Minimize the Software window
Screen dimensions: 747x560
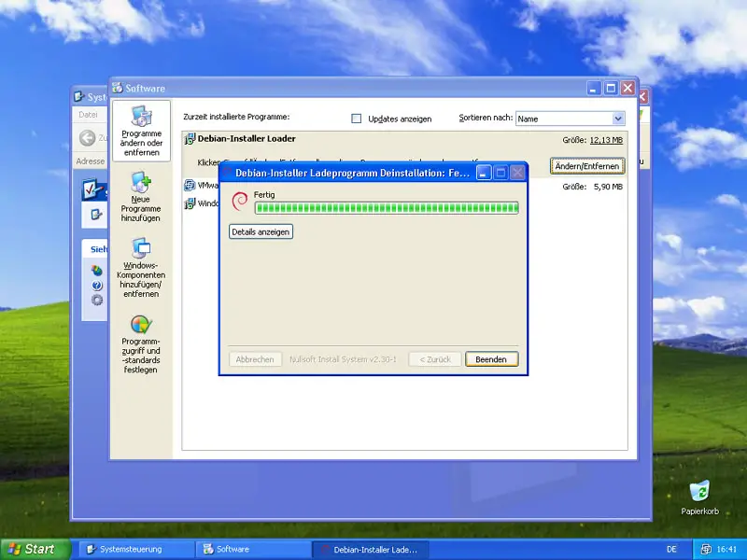click(594, 88)
